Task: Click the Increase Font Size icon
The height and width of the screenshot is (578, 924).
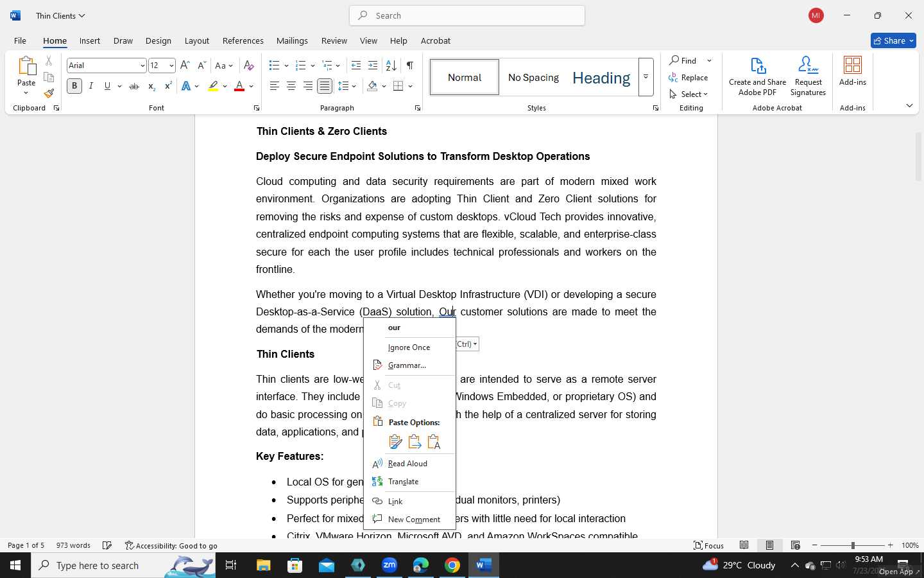Action: tap(185, 66)
